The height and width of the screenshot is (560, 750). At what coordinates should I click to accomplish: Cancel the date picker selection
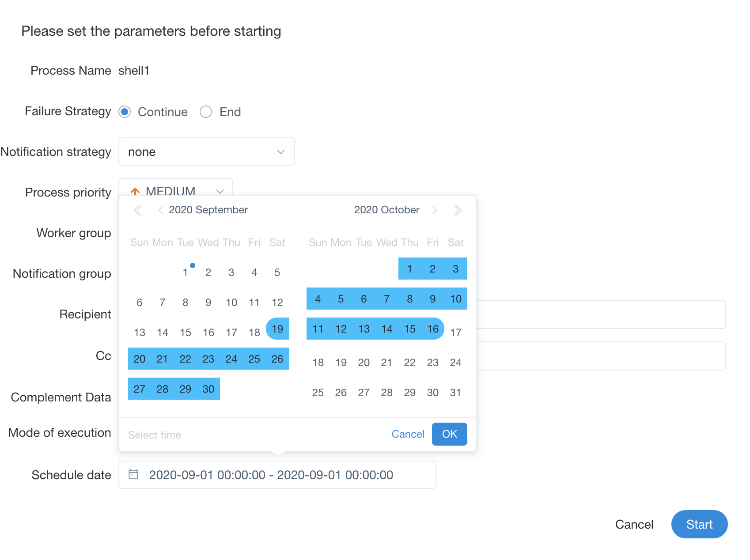tap(408, 434)
